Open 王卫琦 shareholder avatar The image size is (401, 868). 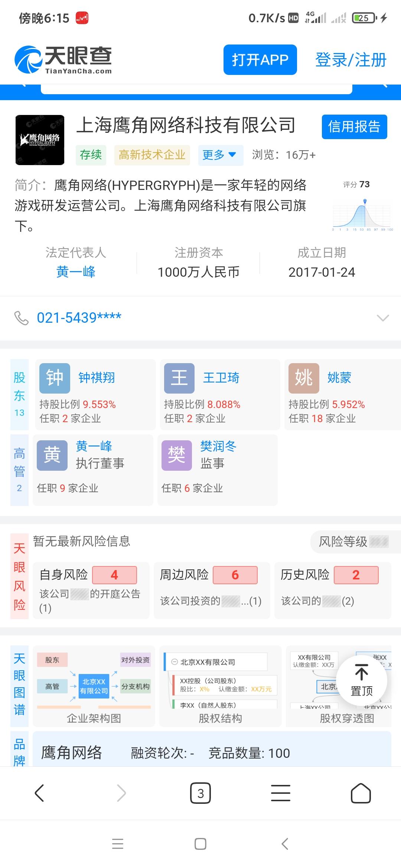[179, 378]
